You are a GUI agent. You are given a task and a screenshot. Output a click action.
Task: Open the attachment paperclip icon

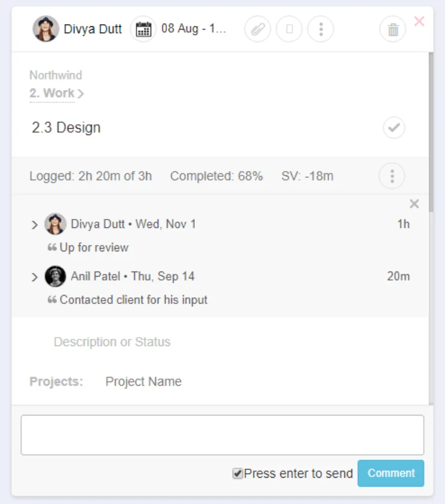pos(257,29)
